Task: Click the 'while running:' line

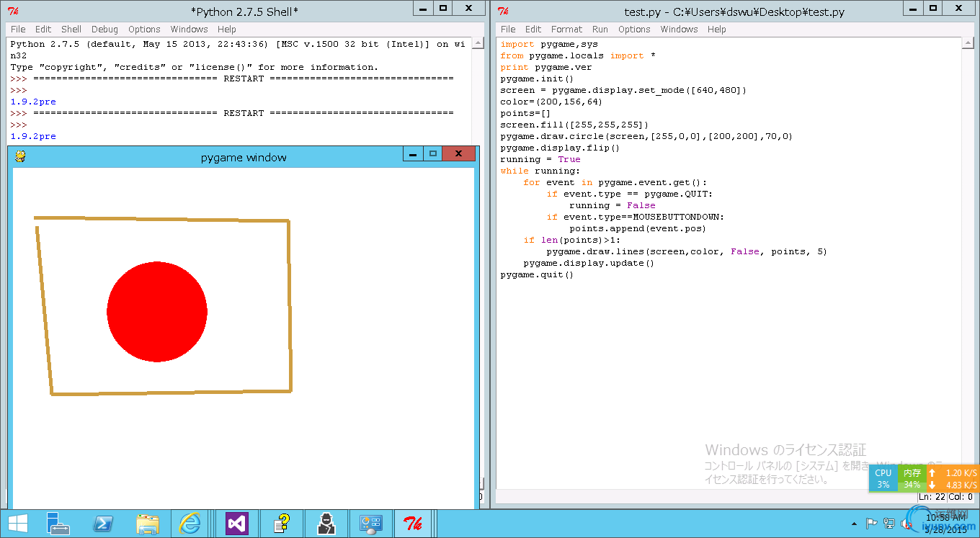Action: tap(540, 171)
